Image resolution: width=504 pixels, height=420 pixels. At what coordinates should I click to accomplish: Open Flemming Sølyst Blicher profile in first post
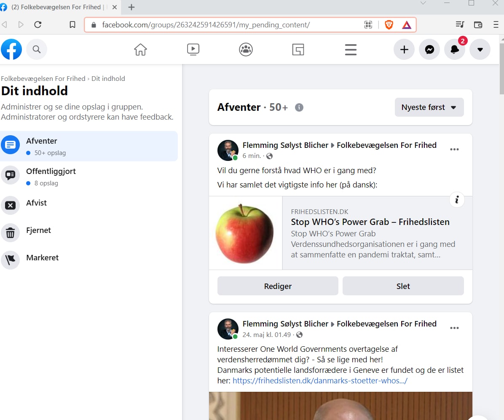pos(285,145)
